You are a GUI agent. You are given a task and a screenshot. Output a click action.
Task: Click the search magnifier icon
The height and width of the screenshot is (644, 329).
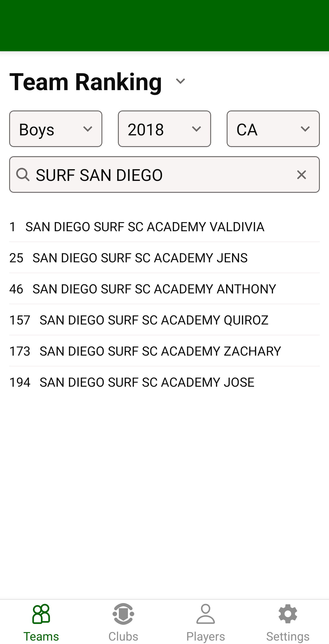(x=23, y=174)
